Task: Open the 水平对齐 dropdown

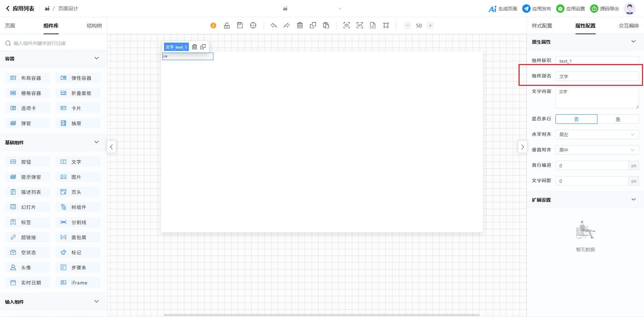Action: pos(597,135)
